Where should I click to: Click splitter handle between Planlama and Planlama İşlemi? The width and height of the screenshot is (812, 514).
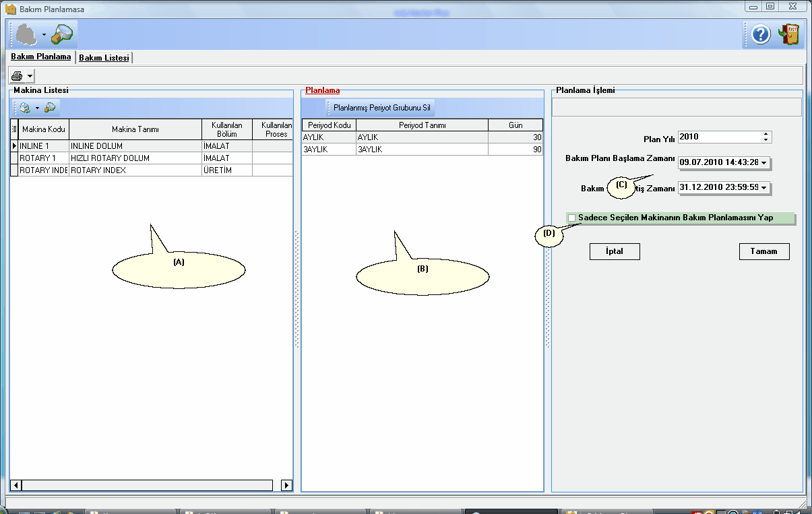pos(547,290)
